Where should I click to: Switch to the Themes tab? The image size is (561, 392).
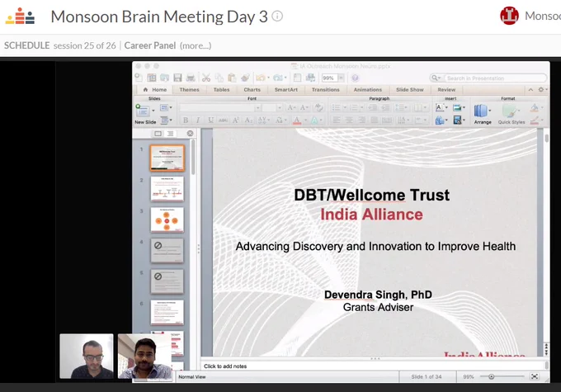pos(189,89)
